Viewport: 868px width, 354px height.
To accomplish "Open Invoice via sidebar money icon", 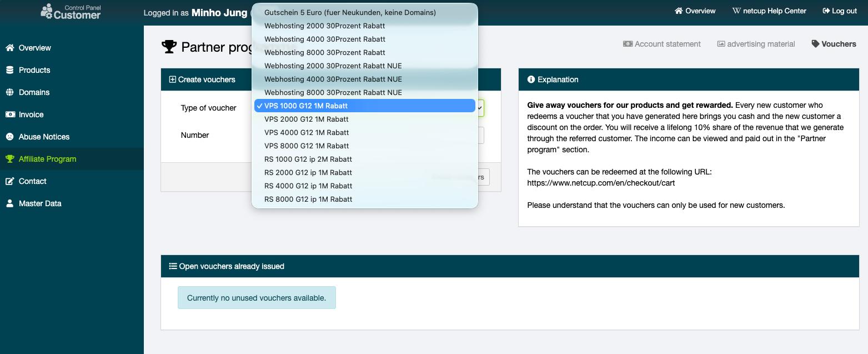I will click(10, 114).
